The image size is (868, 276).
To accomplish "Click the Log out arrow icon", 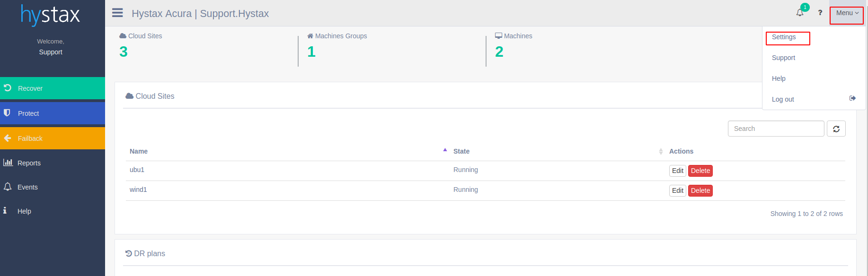I will (x=852, y=98).
